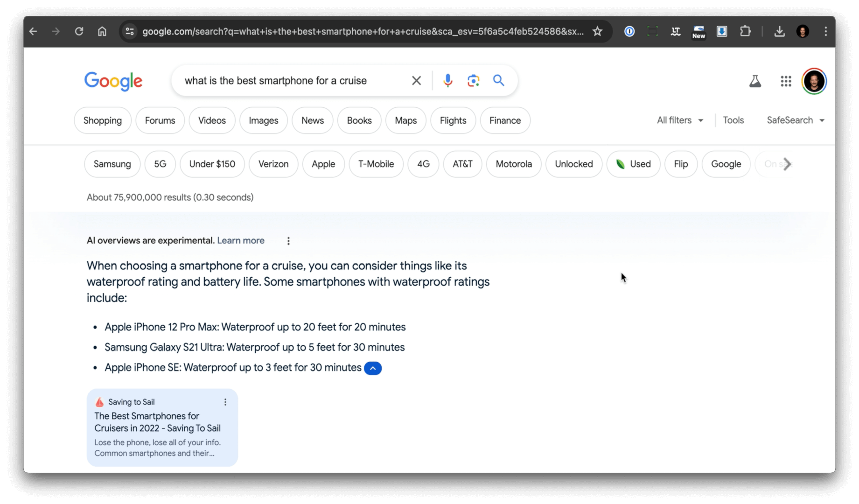Select the Samsung Galaxy S21 Ultra bullet text
The width and height of the screenshot is (859, 504).
coord(255,347)
